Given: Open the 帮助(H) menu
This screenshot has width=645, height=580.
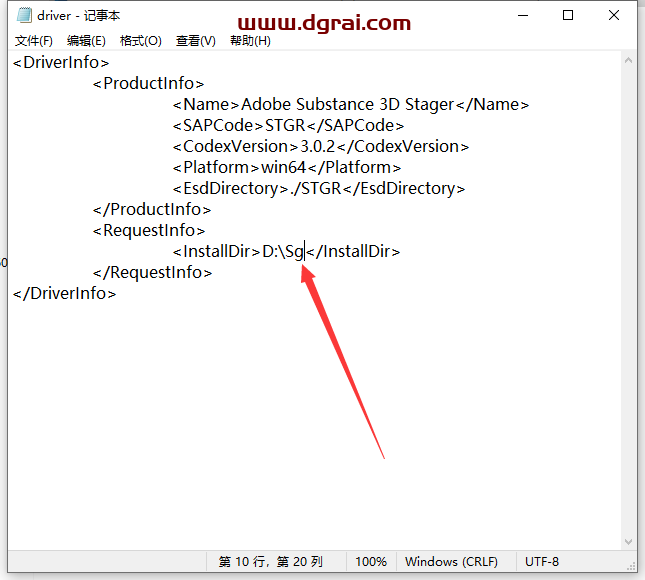Looking at the screenshot, I should [x=250, y=41].
